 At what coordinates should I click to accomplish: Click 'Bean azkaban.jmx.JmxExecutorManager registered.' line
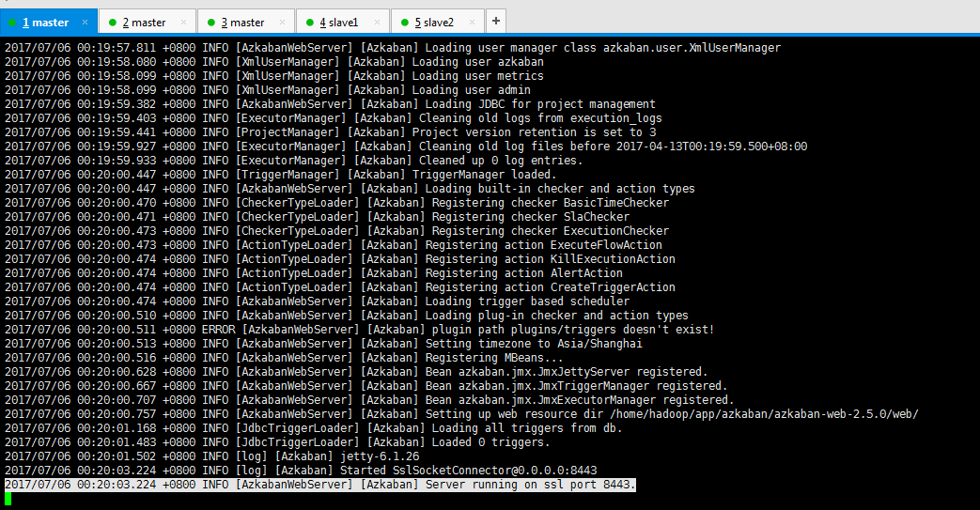point(580,399)
